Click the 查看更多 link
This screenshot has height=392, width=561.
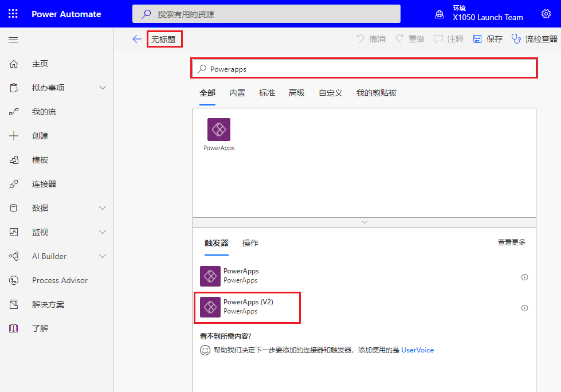tap(512, 242)
